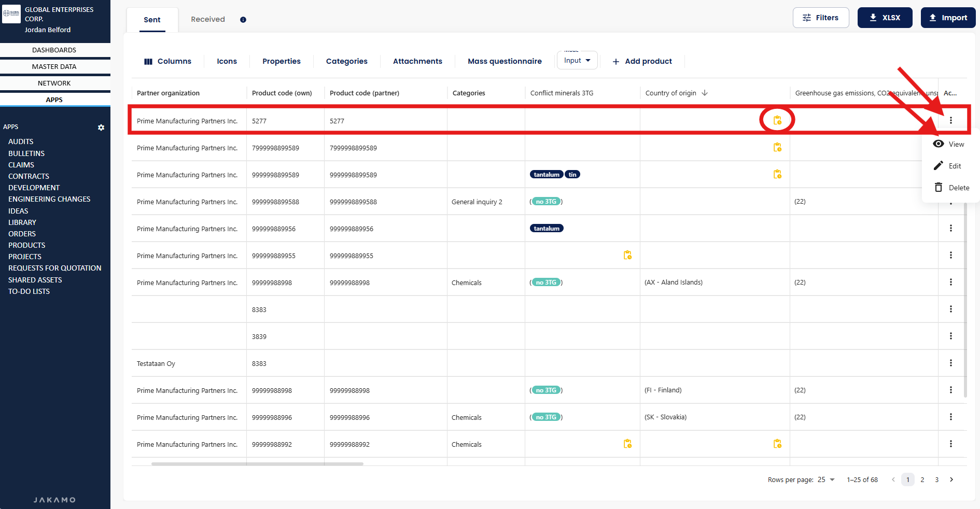
Task: Open the APPS settings gear icon
Action: click(x=101, y=128)
